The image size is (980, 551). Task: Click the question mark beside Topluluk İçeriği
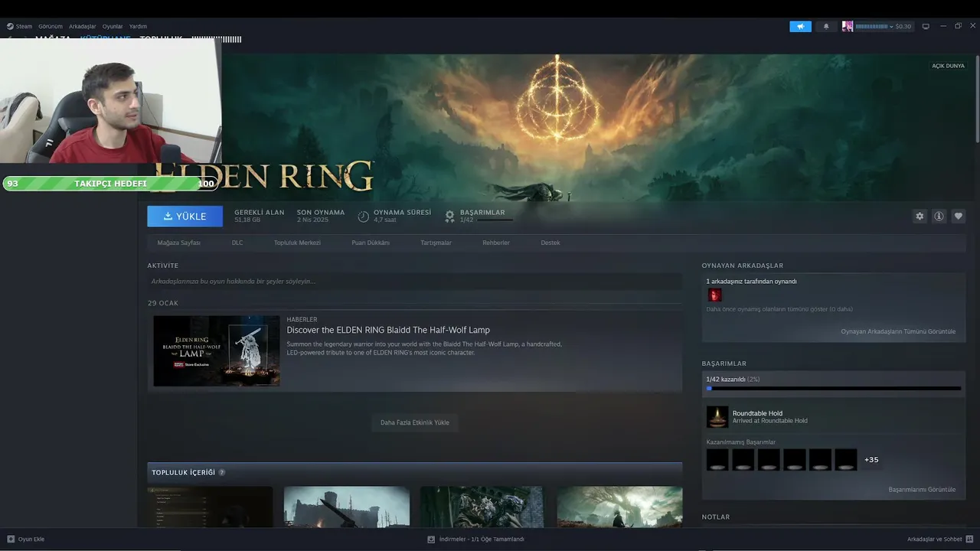(x=222, y=472)
